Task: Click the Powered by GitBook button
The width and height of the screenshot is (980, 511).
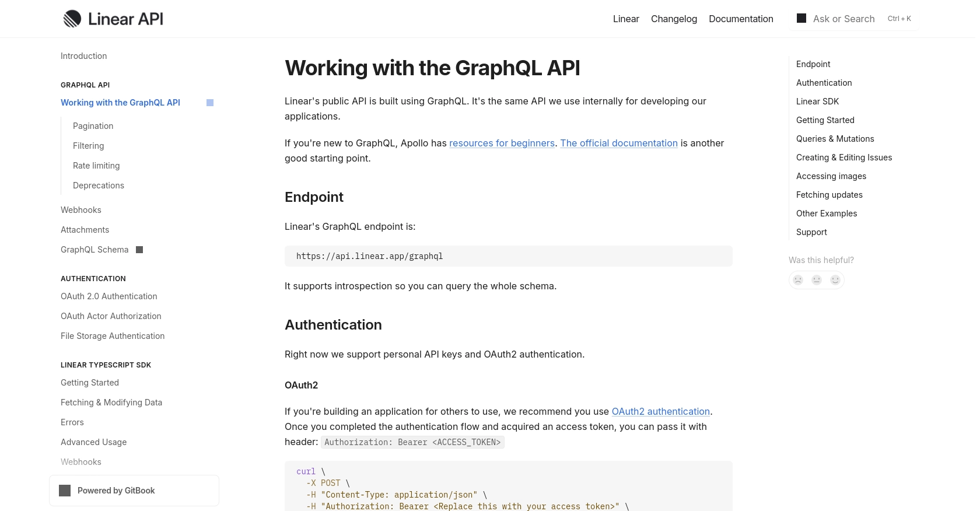Action: 134,491
